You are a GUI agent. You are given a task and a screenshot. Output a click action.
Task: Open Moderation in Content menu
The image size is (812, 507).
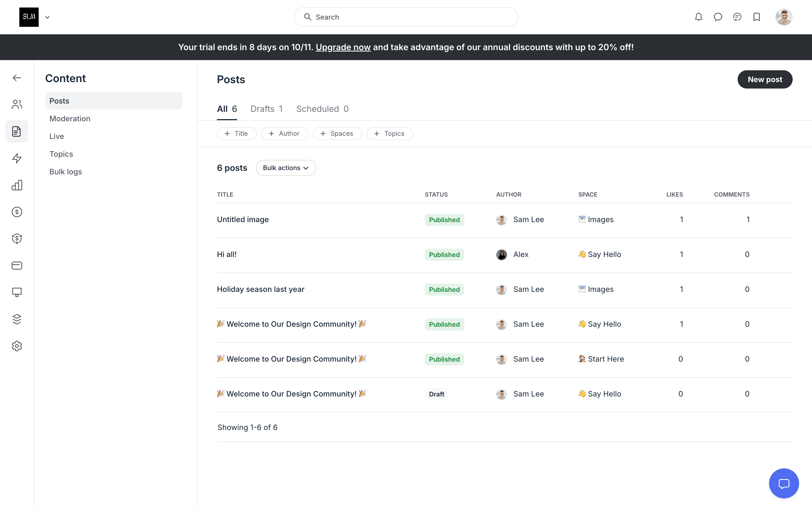70,119
